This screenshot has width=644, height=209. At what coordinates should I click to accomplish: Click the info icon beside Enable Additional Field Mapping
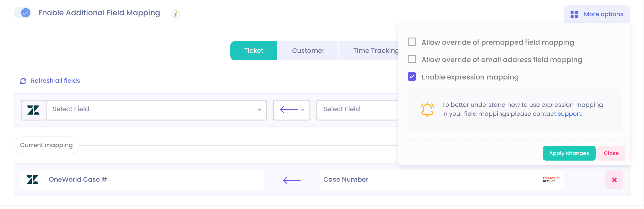pos(175,14)
